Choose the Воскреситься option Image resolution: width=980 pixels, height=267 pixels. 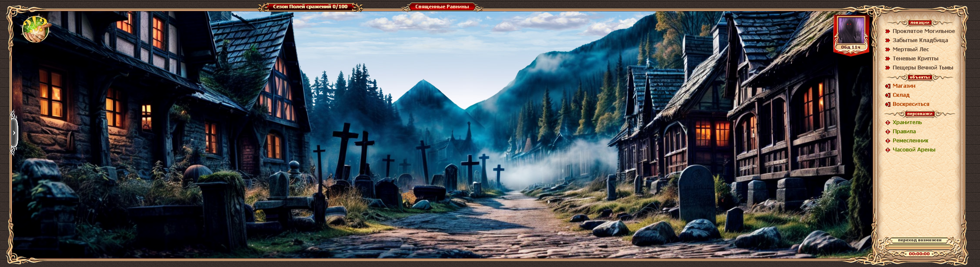click(x=910, y=104)
